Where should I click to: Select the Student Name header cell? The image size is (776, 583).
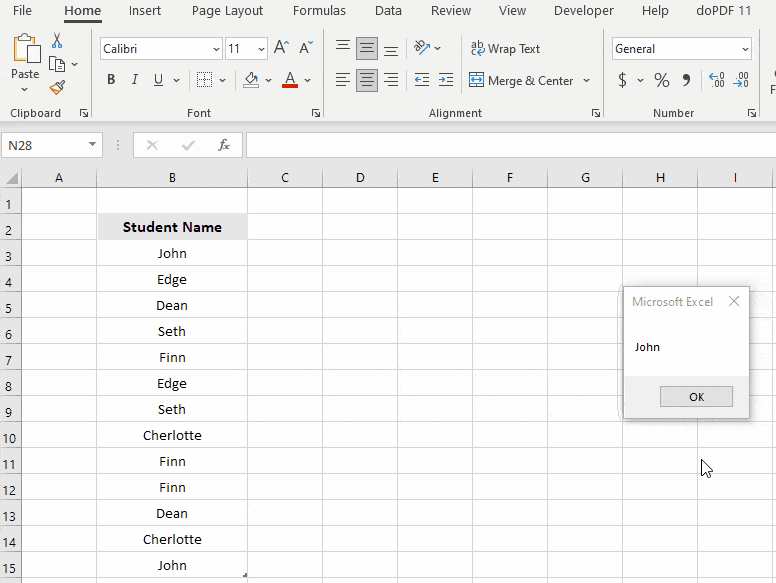[x=172, y=227]
